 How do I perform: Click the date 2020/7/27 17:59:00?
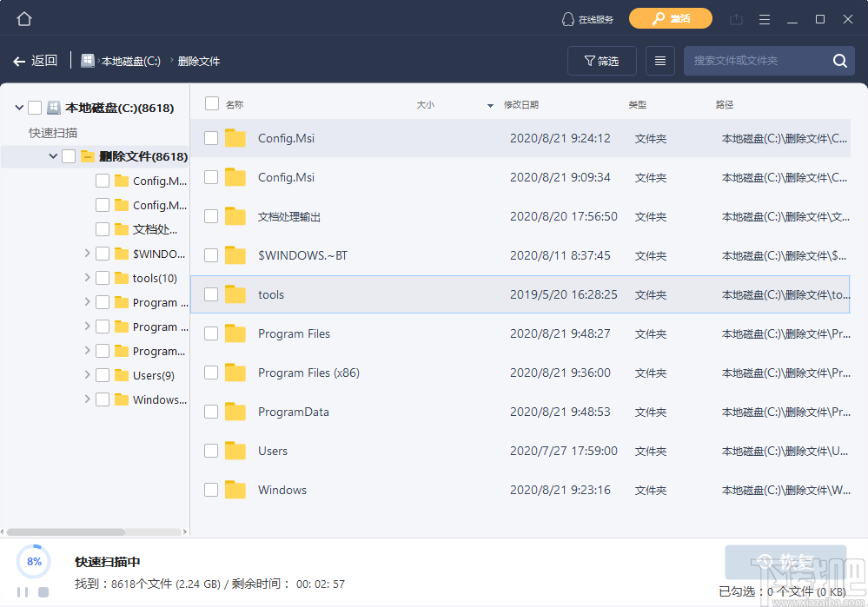pos(564,451)
